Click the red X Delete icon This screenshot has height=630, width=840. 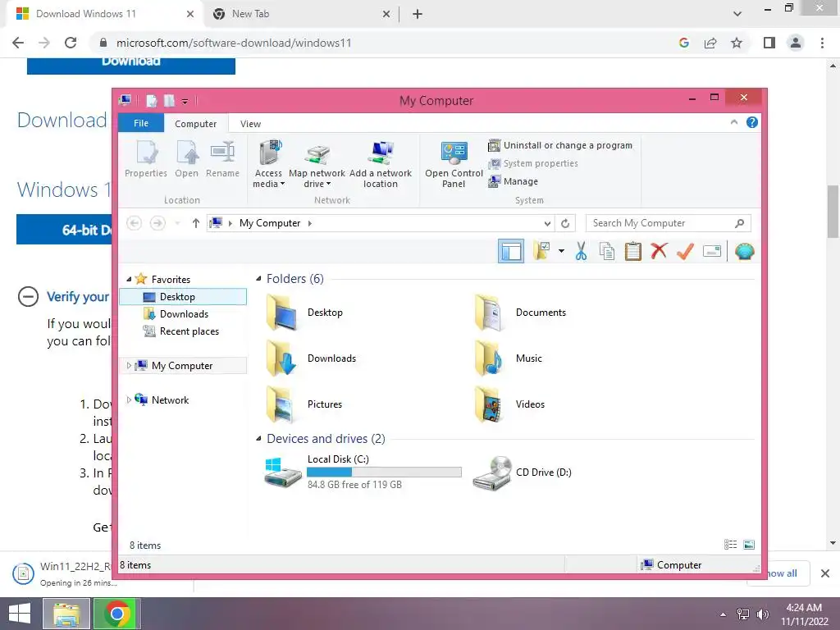tap(659, 251)
